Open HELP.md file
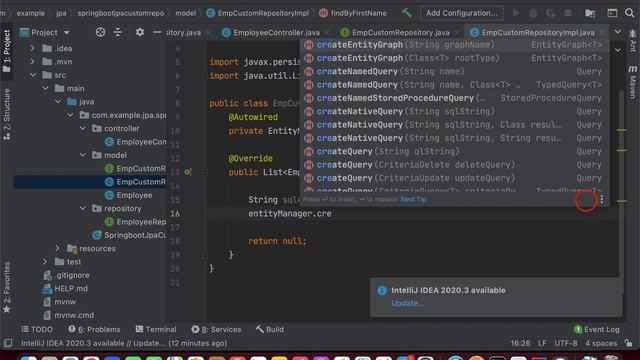 point(65,288)
